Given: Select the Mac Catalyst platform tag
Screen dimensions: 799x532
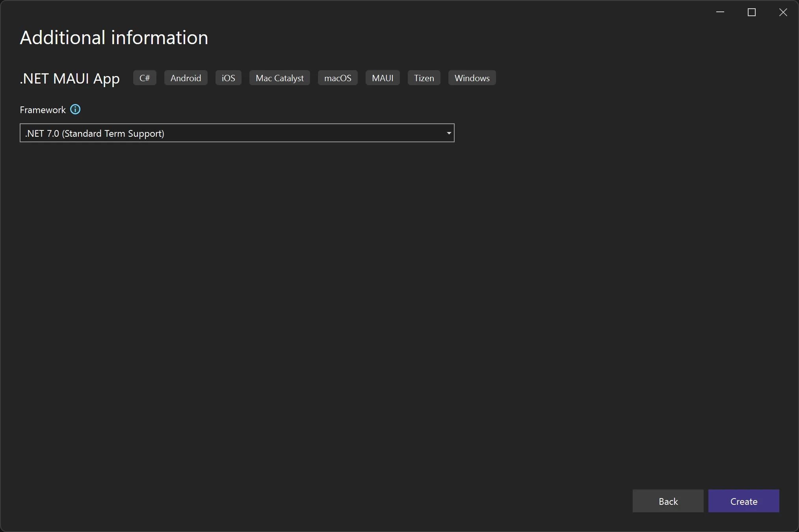Looking at the screenshot, I should (x=279, y=78).
